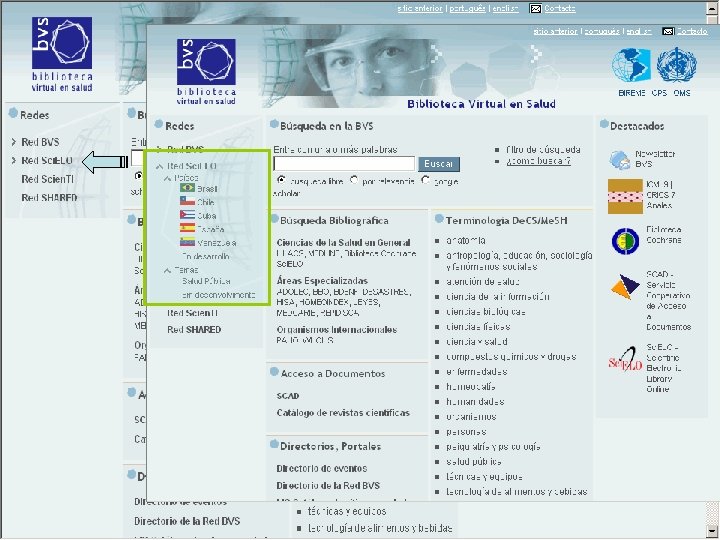Open Catálogo de revistas científicas

click(x=343, y=413)
